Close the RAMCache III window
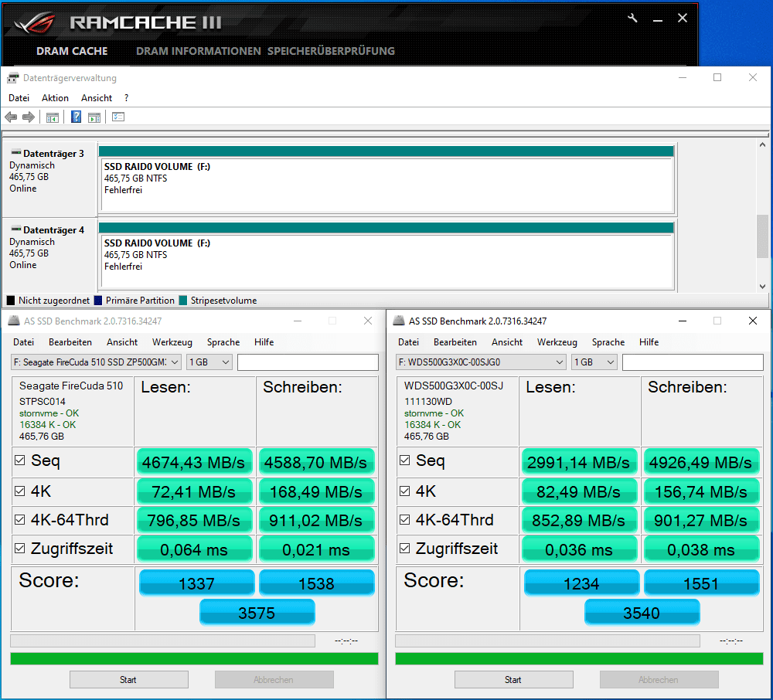773x700 pixels. (x=683, y=19)
